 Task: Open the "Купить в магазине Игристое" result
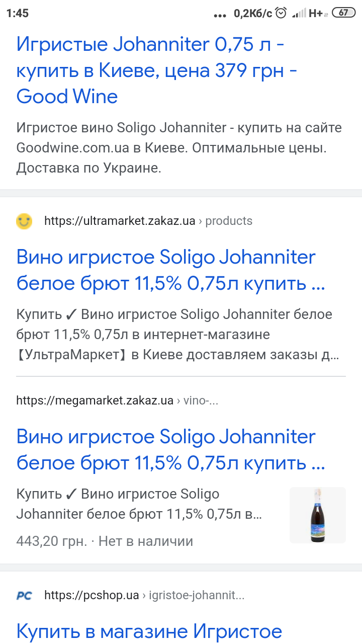coord(149,631)
